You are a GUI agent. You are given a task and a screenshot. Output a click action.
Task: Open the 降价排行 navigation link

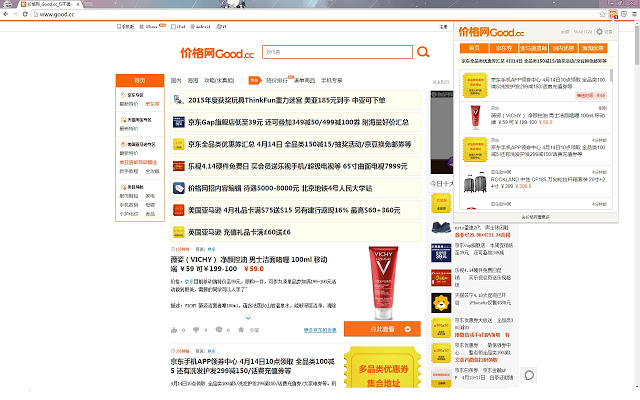tap(277, 80)
